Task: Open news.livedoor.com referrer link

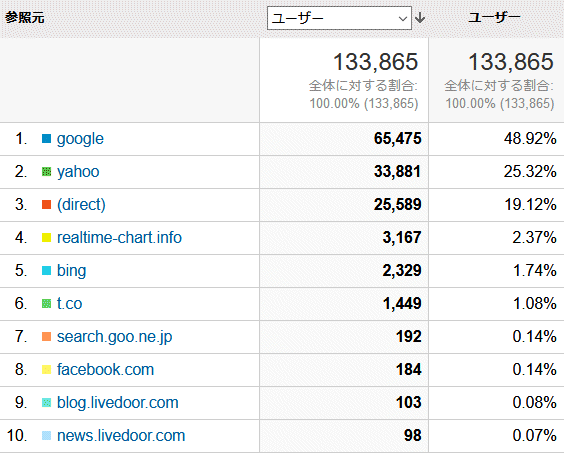Action: [121, 436]
